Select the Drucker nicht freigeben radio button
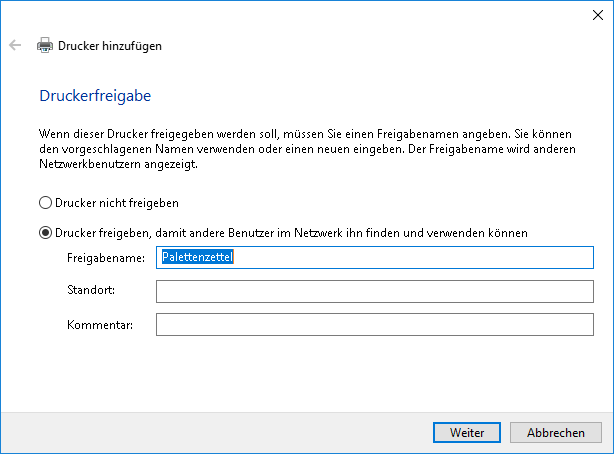 [45, 203]
